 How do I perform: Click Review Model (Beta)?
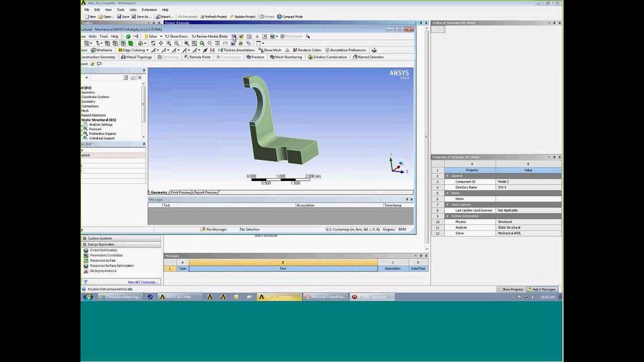pos(209,36)
